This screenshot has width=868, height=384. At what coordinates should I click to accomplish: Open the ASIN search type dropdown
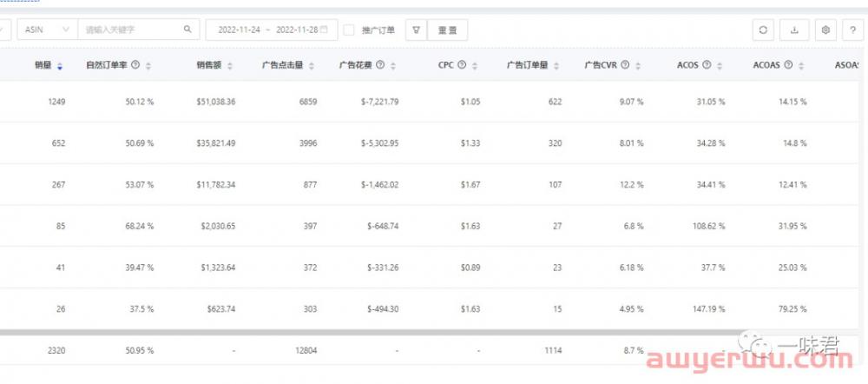pyautogui.click(x=47, y=30)
